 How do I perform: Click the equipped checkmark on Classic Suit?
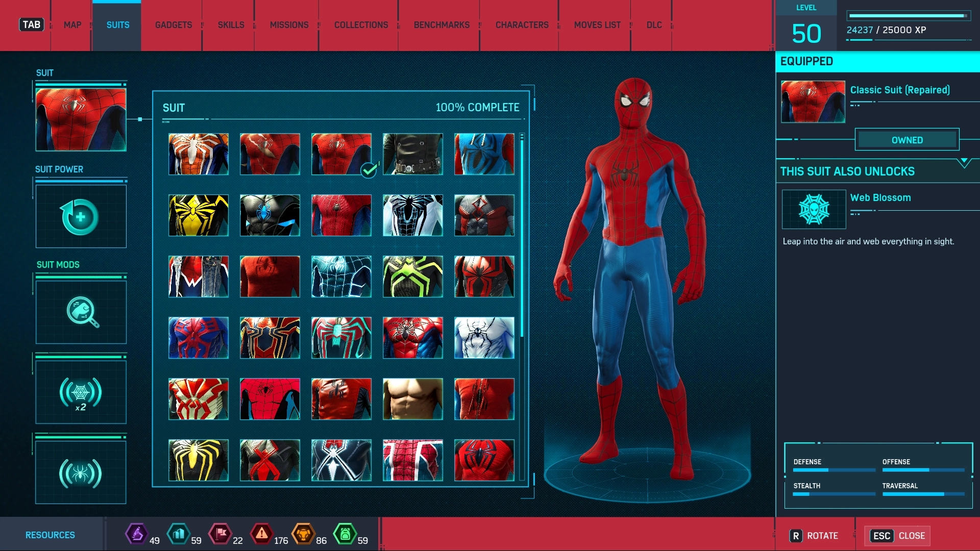(369, 170)
